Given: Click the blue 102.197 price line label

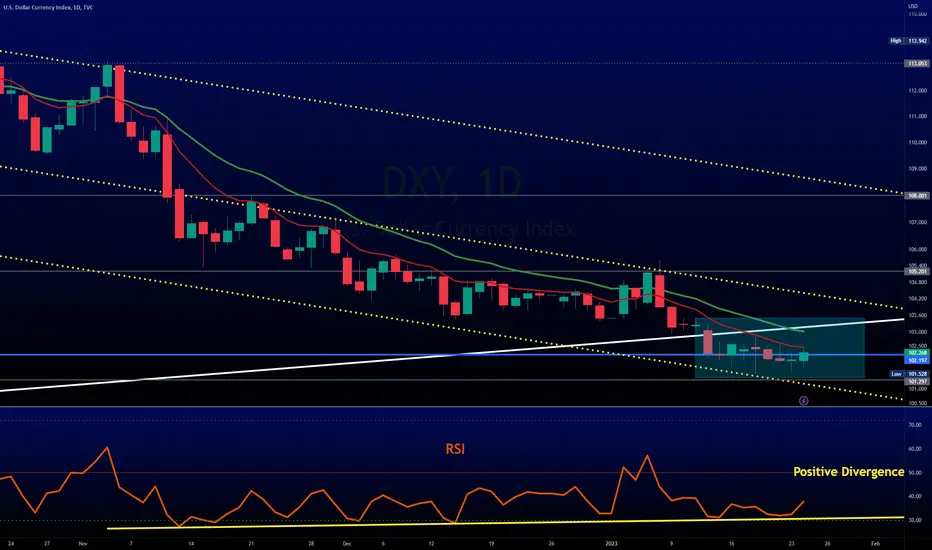Looking at the screenshot, I should pos(917,360).
